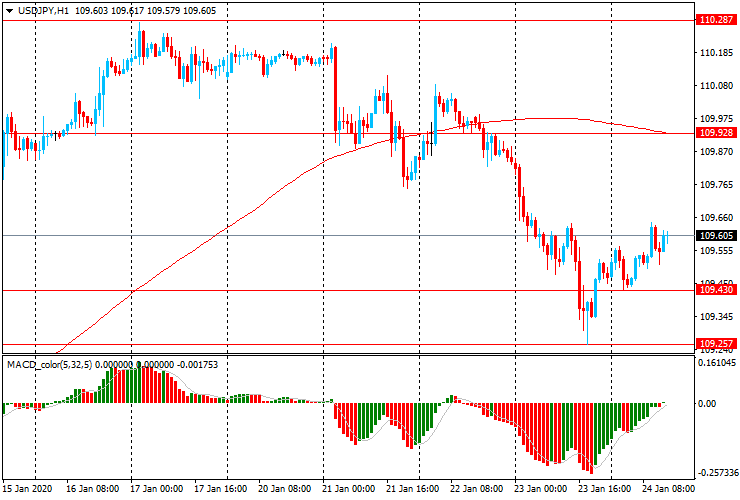This screenshot has width=740, height=500.
Task: Click the 109.765 price scale value
Action: coord(716,185)
